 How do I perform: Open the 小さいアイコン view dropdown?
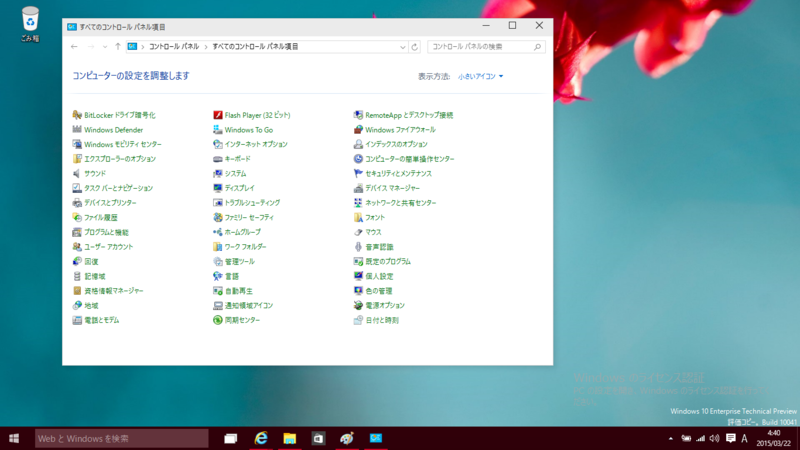pyautogui.click(x=480, y=76)
